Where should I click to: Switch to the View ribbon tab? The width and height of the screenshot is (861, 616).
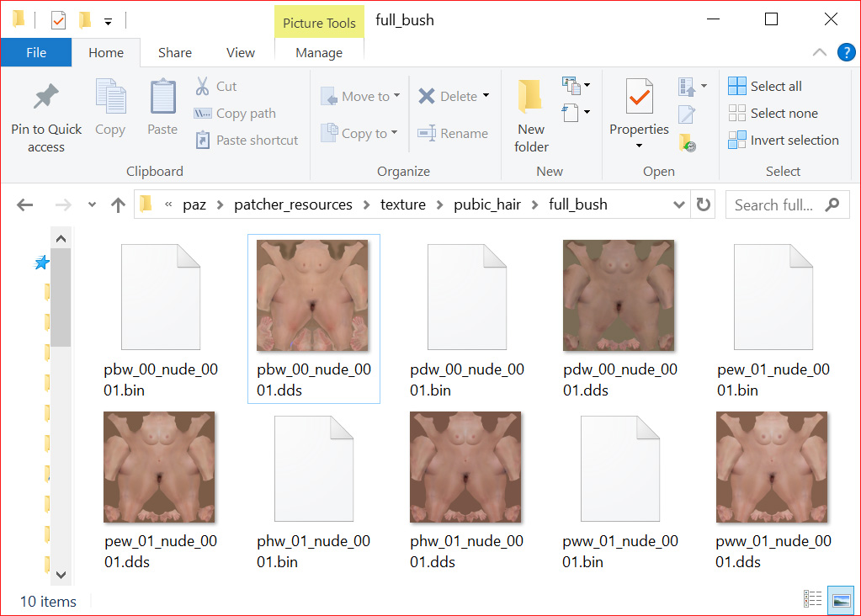click(241, 52)
